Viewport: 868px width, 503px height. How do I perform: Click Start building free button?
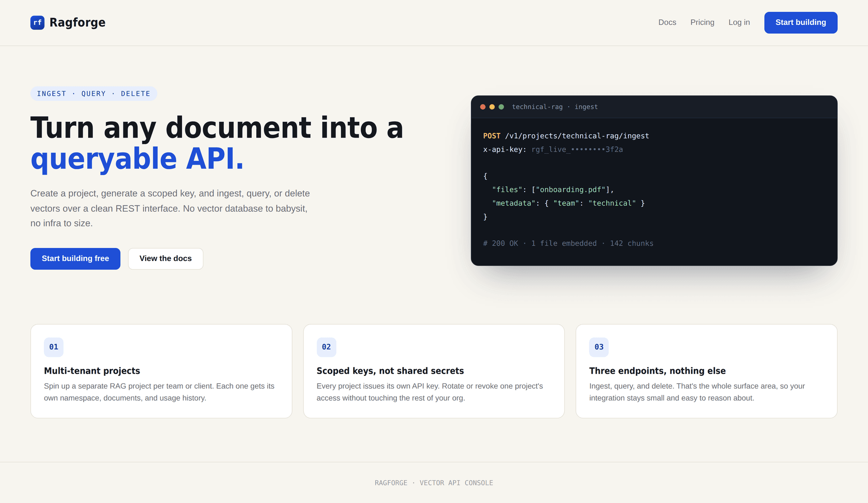tap(75, 259)
